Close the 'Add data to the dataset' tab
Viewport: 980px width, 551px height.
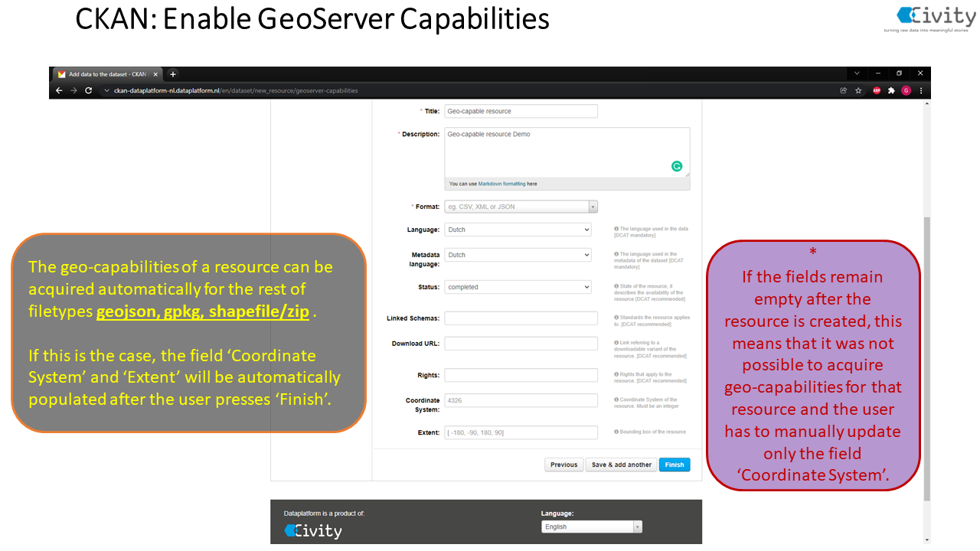pyautogui.click(x=155, y=74)
